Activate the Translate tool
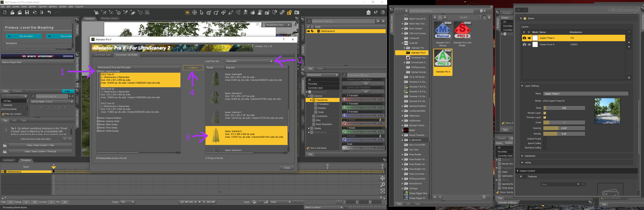 [223, 13]
